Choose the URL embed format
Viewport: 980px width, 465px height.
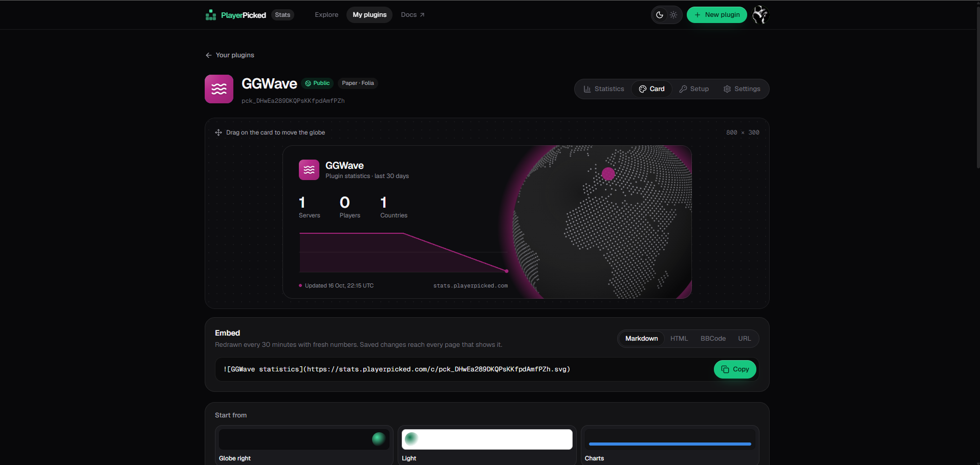pos(744,339)
